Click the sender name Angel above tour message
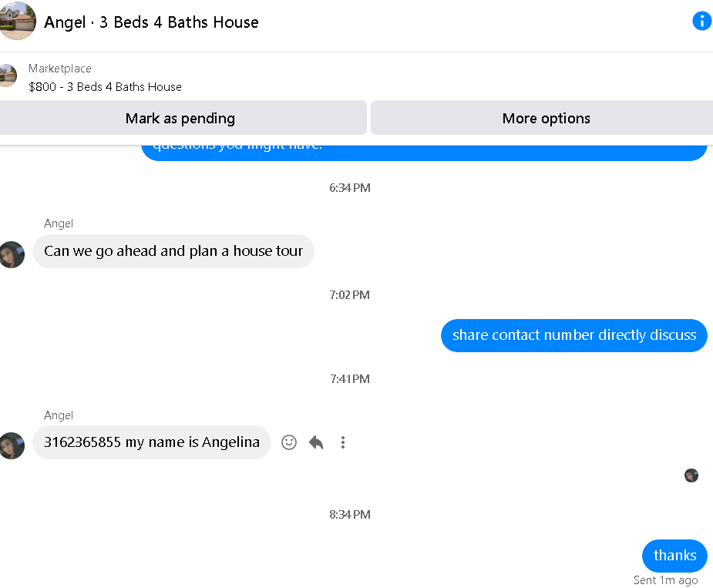The width and height of the screenshot is (713, 588). 59,223
